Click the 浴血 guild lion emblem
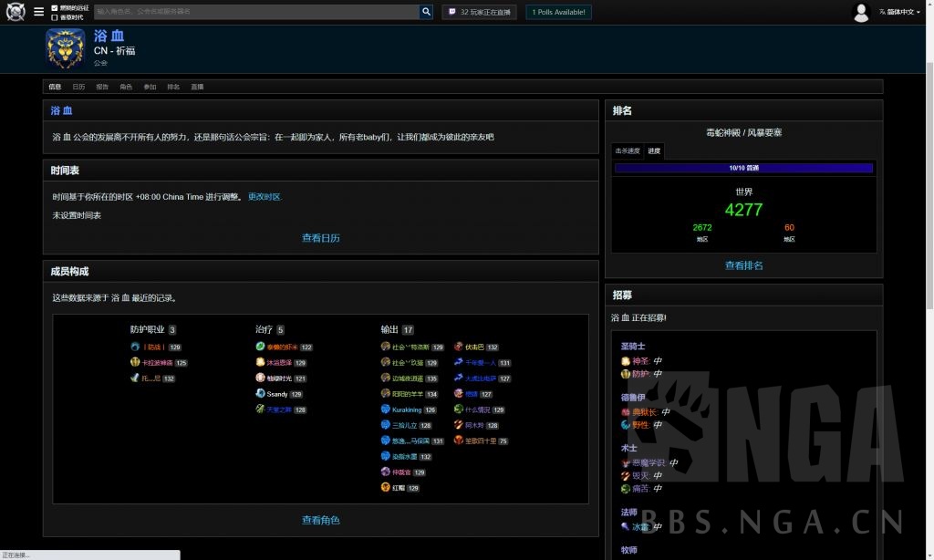 click(x=66, y=48)
